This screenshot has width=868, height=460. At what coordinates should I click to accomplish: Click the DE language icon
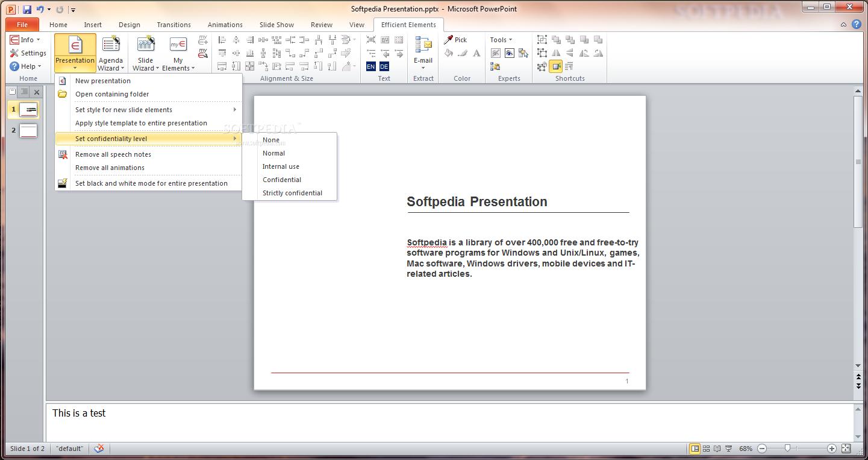tap(384, 66)
